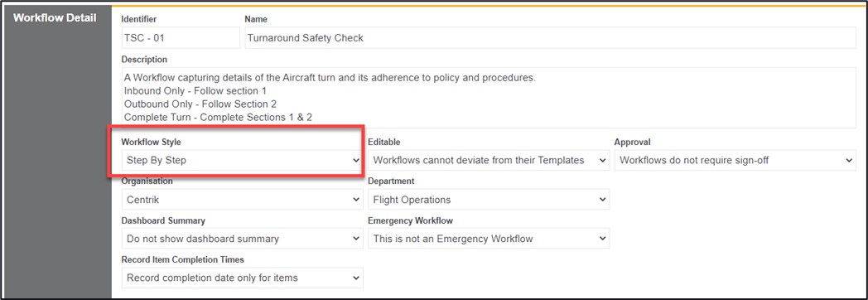Click the chevron on 'This is not an Emergency Workflow'
The height and width of the screenshot is (300, 868).
coord(602,240)
